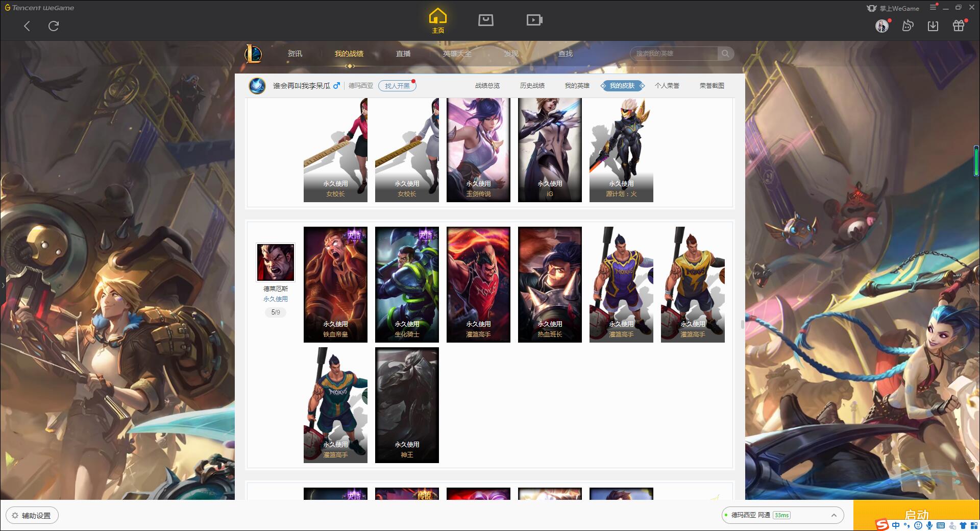Toggle the 中 Chinese input mode

coord(896,525)
